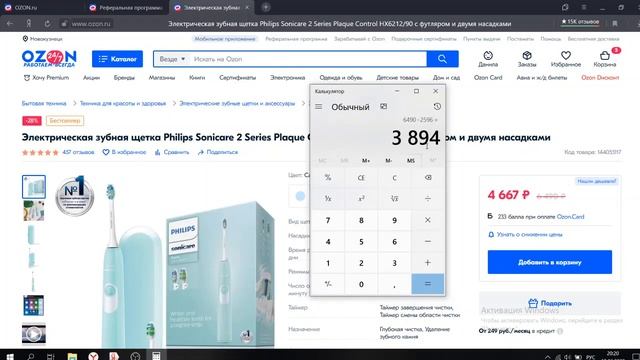Click the C clear key in calculator

tap(394, 178)
